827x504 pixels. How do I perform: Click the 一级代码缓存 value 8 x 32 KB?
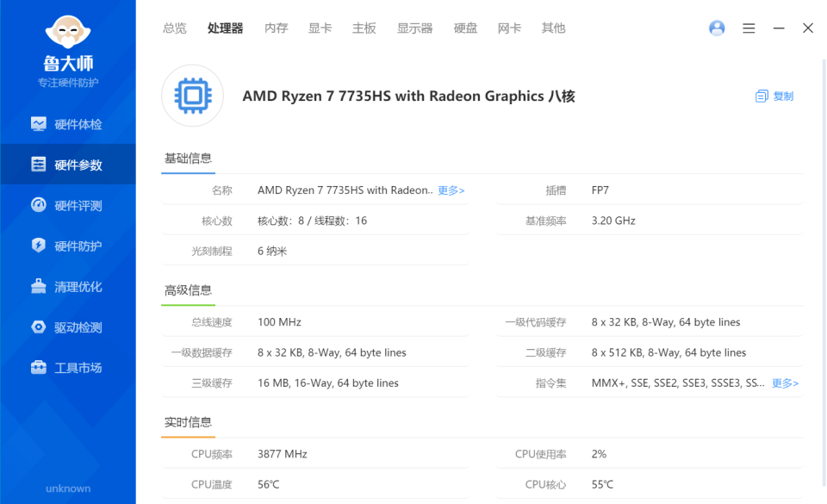coord(666,322)
